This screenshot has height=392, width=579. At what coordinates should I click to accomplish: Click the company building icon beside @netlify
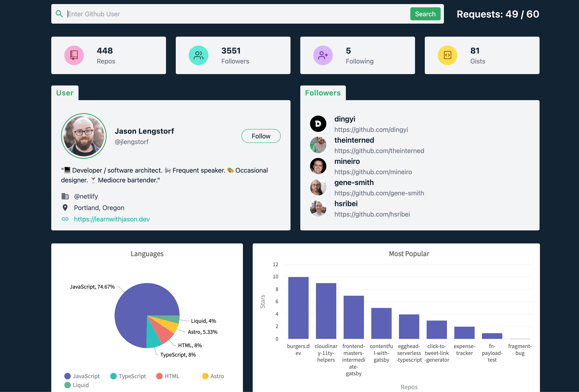coord(65,196)
